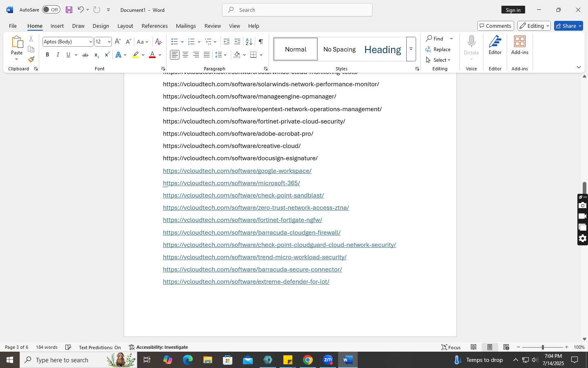Click the zoom slider handle
The width and height of the screenshot is (588, 368).
pos(543,347)
